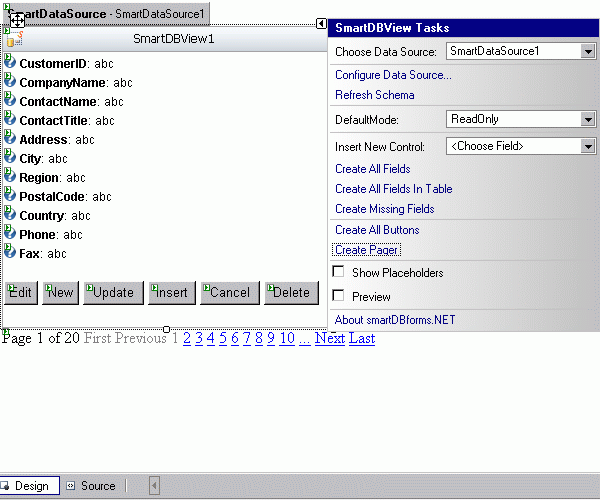The image size is (600, 500).
Task: Click Configure Data Source link
Action: 393,75
